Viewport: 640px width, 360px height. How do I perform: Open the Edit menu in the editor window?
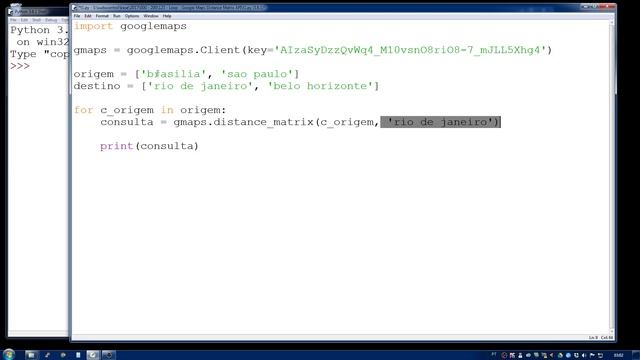tap(88, 16)
